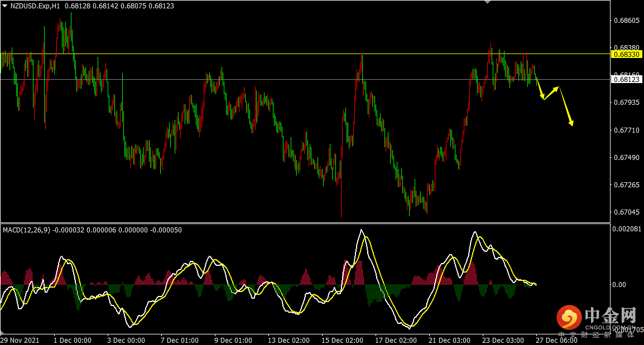Click the red CNGOLD swirl logo
This screenshot has height=345, width=644.
[x=568, y=318]
